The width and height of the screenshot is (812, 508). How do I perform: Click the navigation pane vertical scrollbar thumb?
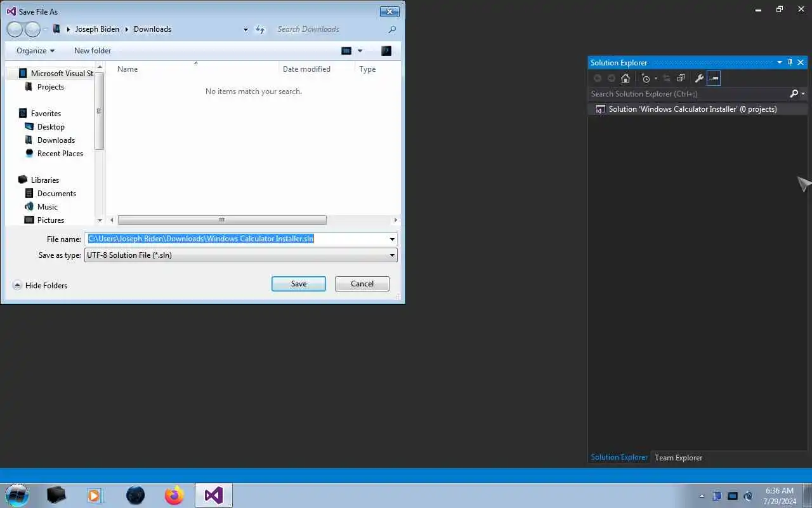[x=100, y=111]
